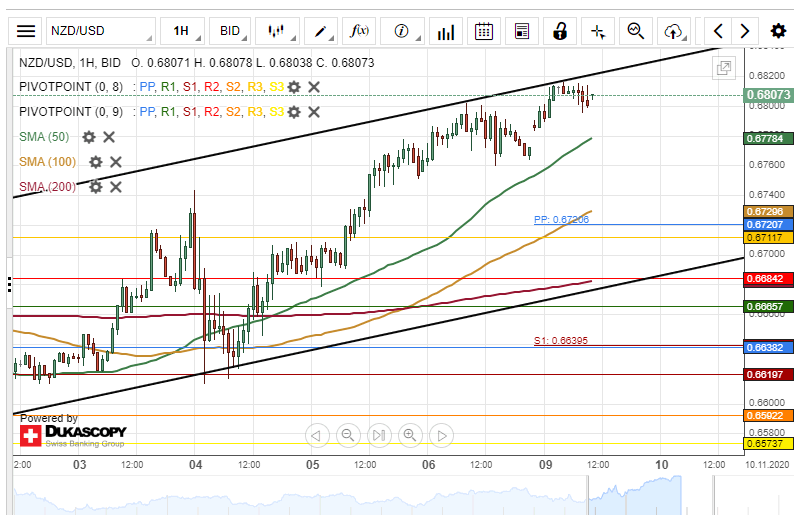The image size is (801, 522).
Task: Click the red 0.66842 price tag
Action: (769, 279)
